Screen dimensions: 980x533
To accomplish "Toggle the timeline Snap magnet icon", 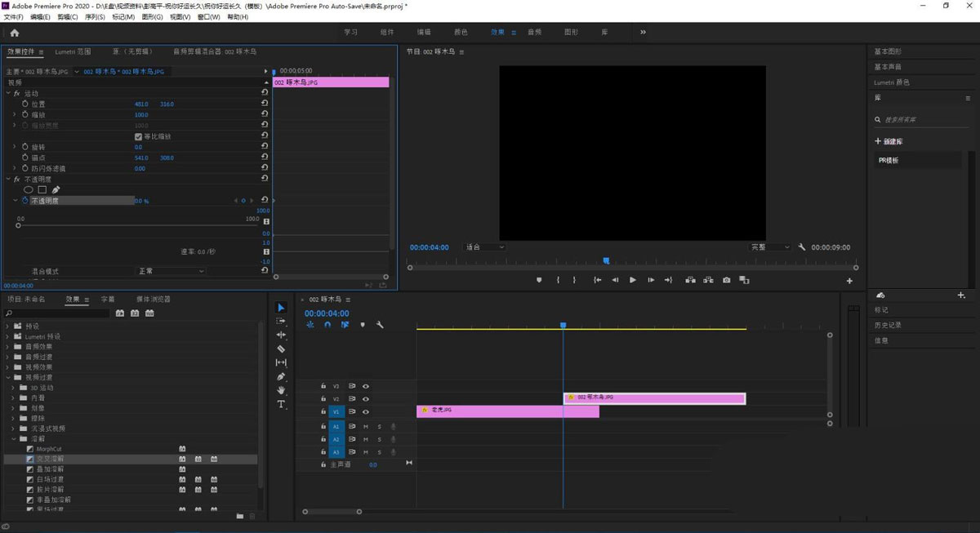I will point(327,325).
